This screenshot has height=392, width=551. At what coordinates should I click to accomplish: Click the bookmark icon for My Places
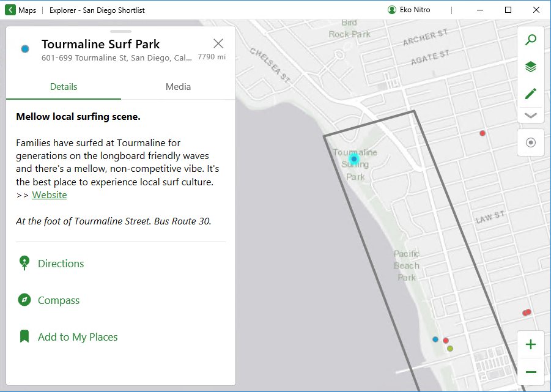[24, 336]
